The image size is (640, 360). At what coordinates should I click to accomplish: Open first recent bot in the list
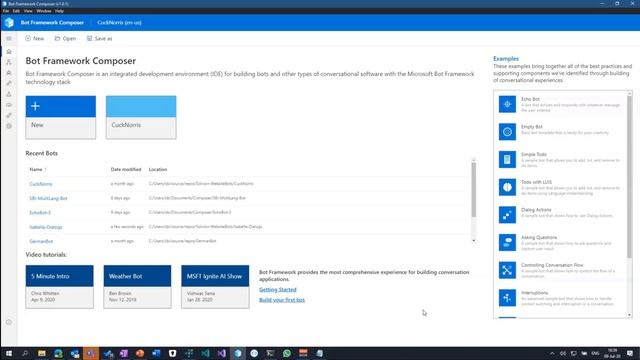(x=41, y=184)
